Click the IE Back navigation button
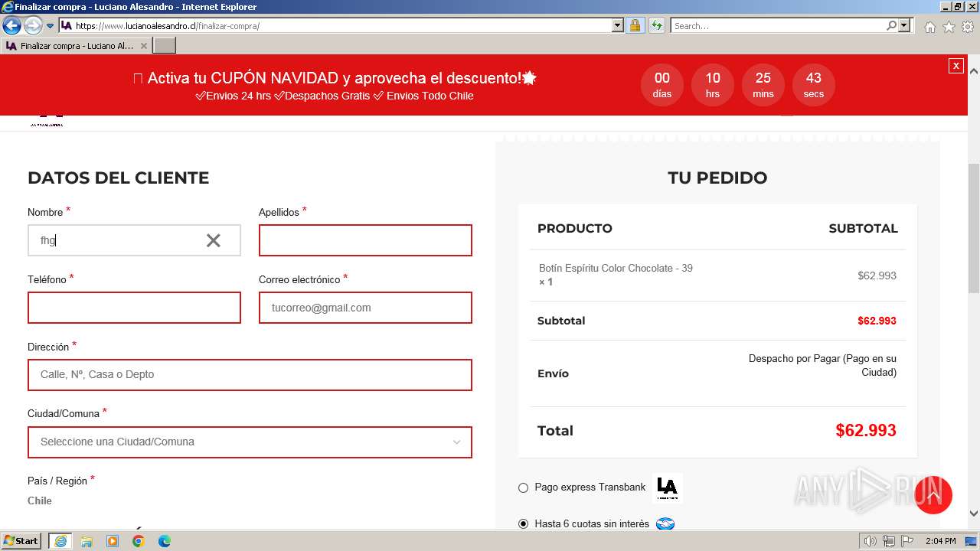 pyautogui.click(x=11, y=25)
